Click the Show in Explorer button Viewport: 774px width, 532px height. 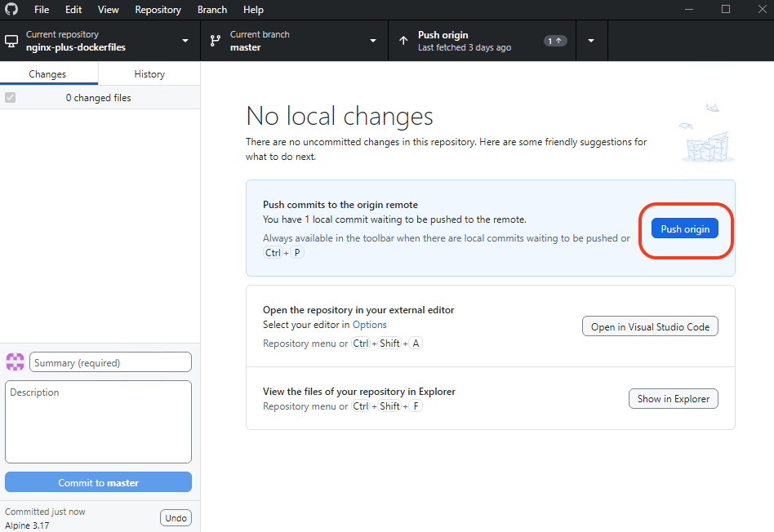[674, 399]
